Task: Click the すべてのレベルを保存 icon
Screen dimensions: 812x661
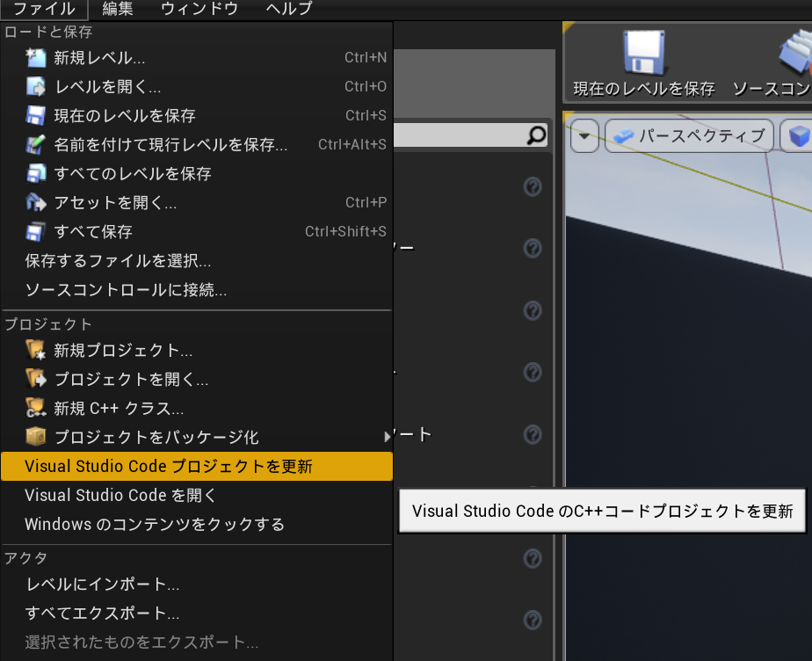Action: point(36,173)
